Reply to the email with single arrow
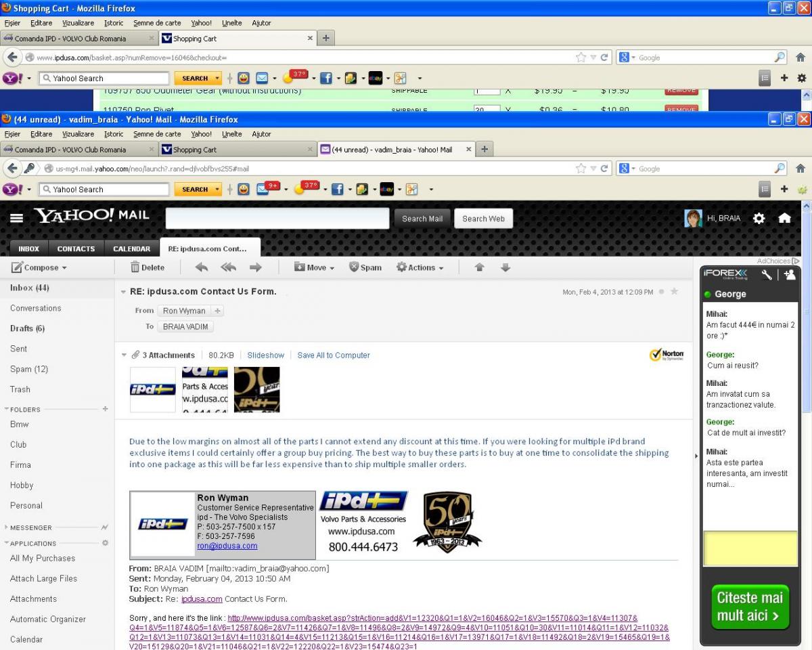The height and width of the screenshot is (650, 812). 201,267
